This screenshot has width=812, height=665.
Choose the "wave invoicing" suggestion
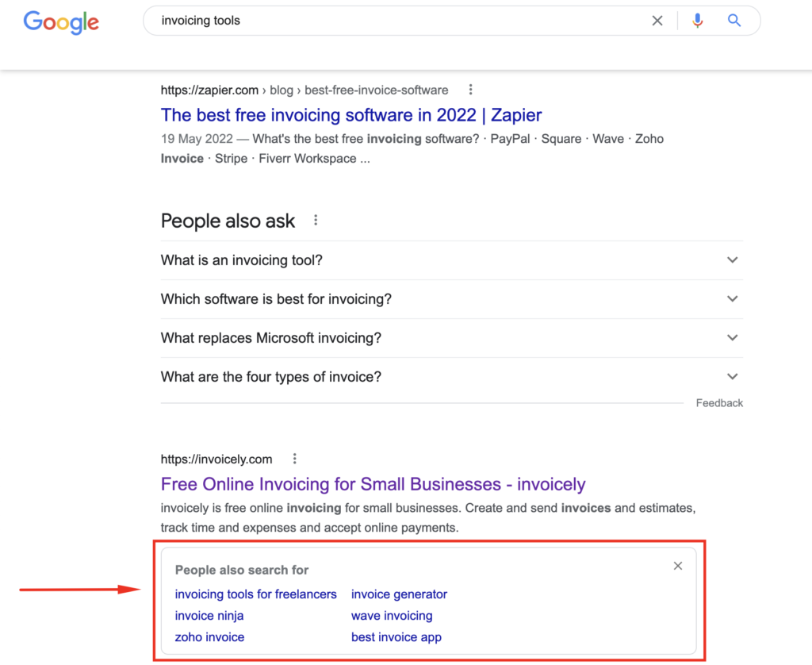coord(392,616)
